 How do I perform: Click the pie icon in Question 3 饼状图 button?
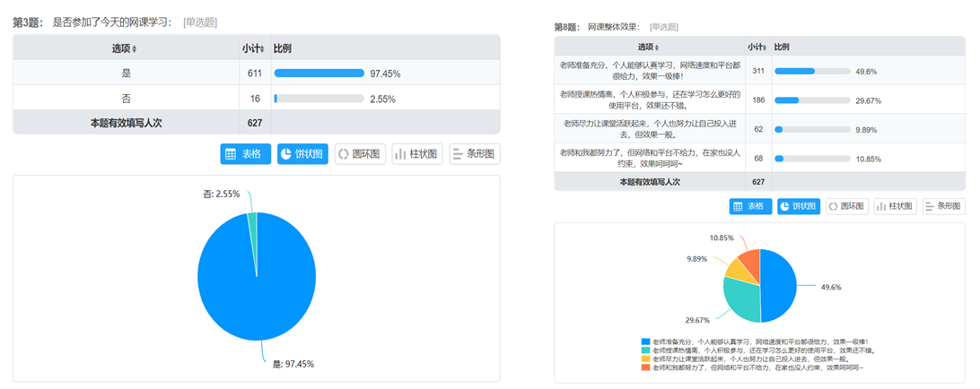pos(286,153)
